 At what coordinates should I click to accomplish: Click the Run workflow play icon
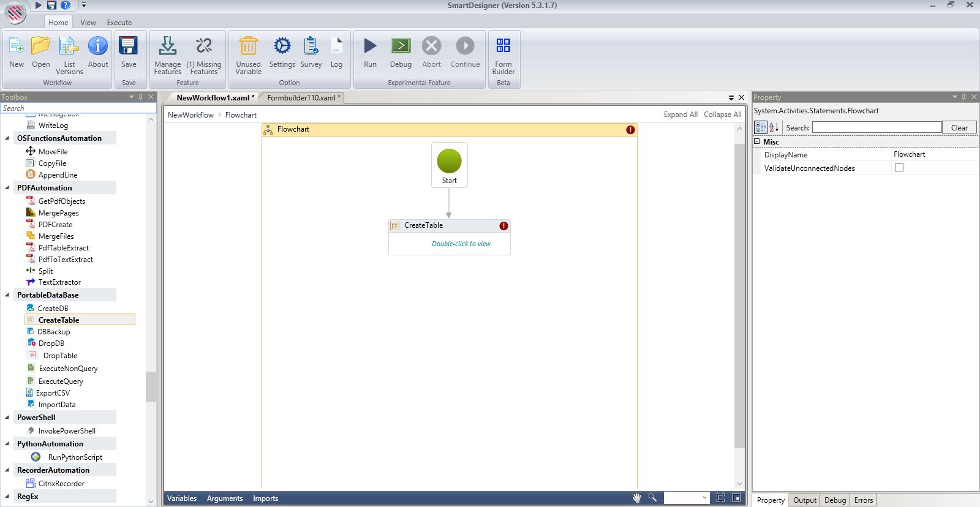point(370,47)
